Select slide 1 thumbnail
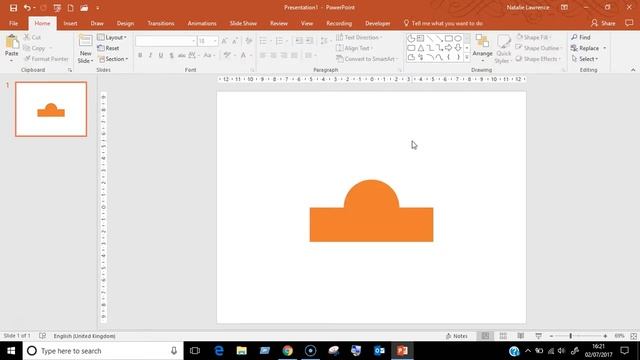Screen dimensions: 640x360 click(x=51, y=109)
